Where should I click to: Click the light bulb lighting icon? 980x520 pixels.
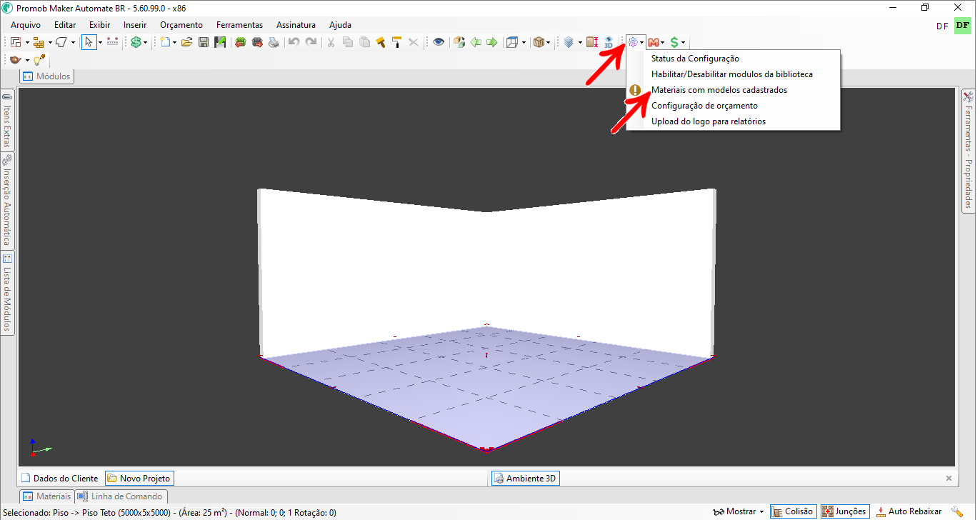click(x=39, y=60)
